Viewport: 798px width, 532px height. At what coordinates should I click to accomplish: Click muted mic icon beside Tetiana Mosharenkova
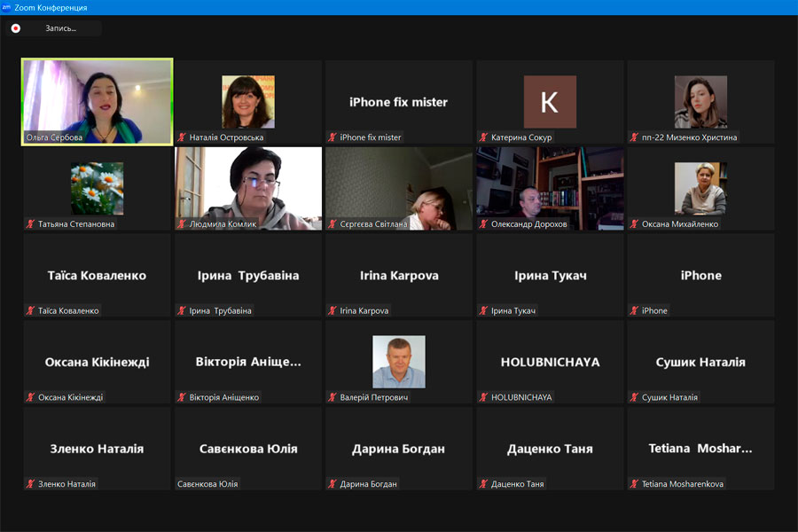[x=635, y=484]
